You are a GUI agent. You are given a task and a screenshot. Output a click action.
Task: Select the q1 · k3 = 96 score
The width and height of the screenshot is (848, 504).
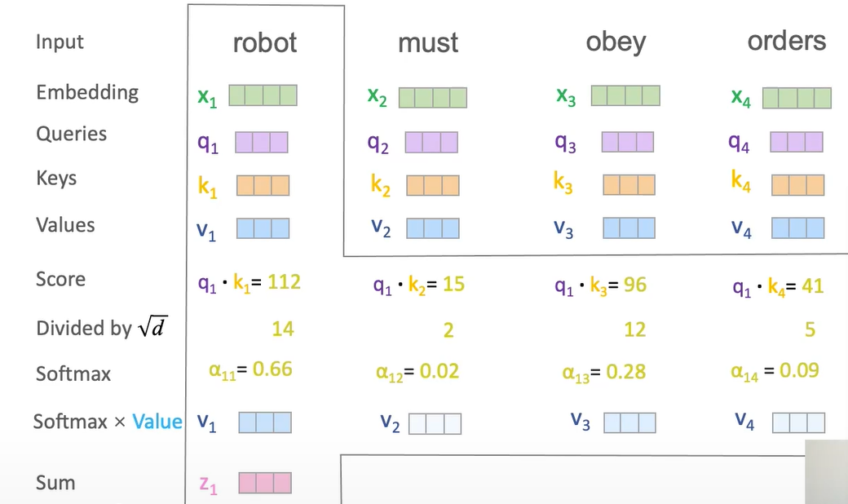pyautogui.click(x=599, y=285)
